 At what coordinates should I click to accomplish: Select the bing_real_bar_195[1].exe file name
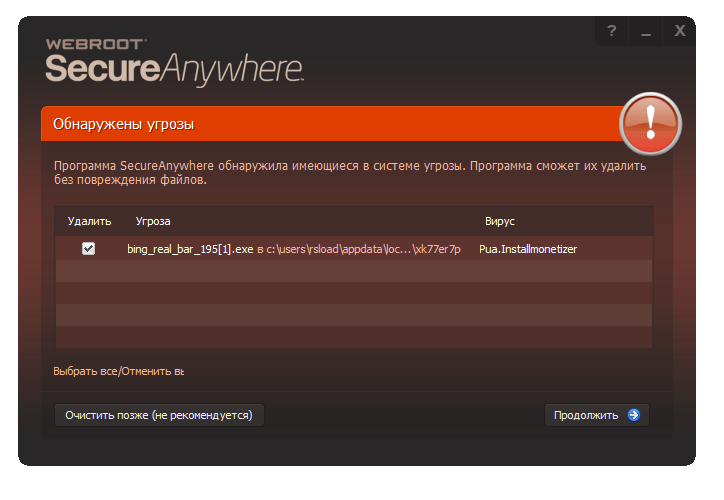tap(190, 249)
